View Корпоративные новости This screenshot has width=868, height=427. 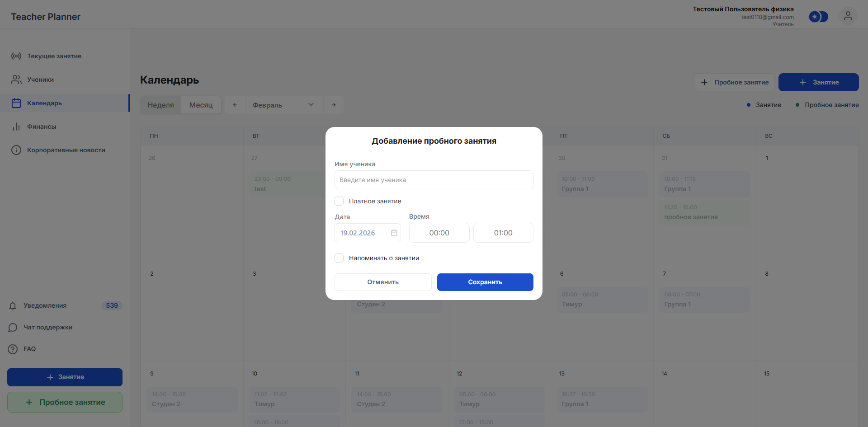tap(16, 150)
